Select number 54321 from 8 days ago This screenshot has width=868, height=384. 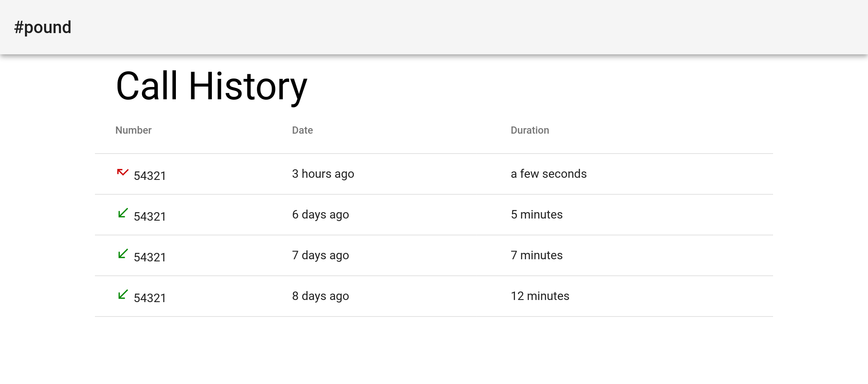click(x=150, y=298)
